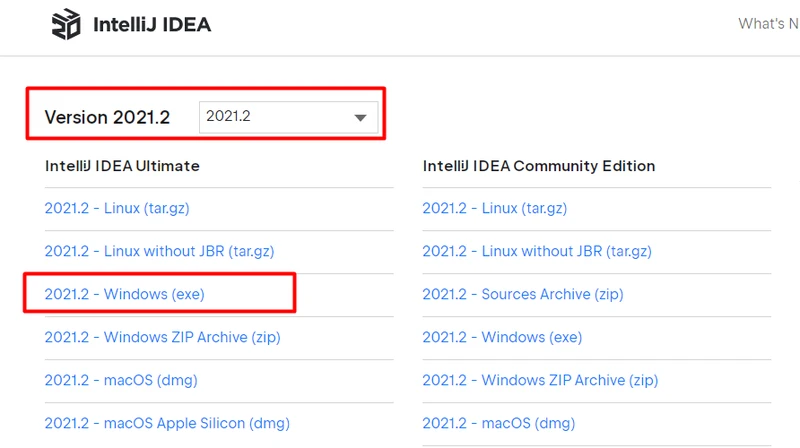The image size is (800, 448).
Task: Download Ultimate 2021.2 Windows (exe)
Action: tap(125, 294)
